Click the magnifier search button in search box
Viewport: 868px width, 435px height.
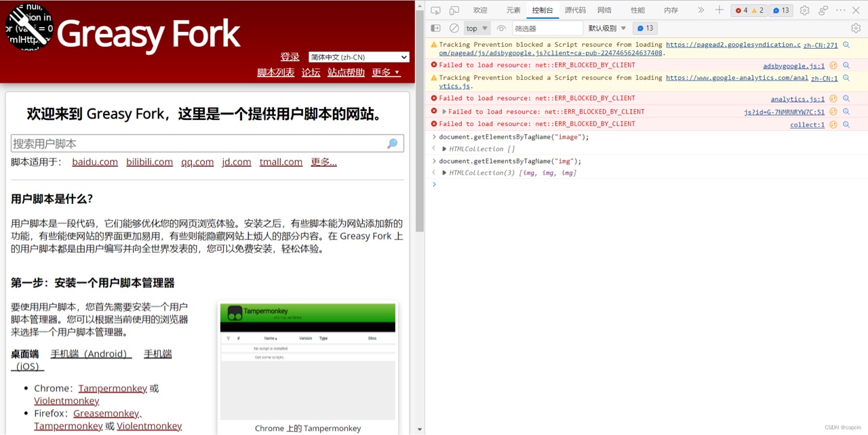(x=393, y=144)
